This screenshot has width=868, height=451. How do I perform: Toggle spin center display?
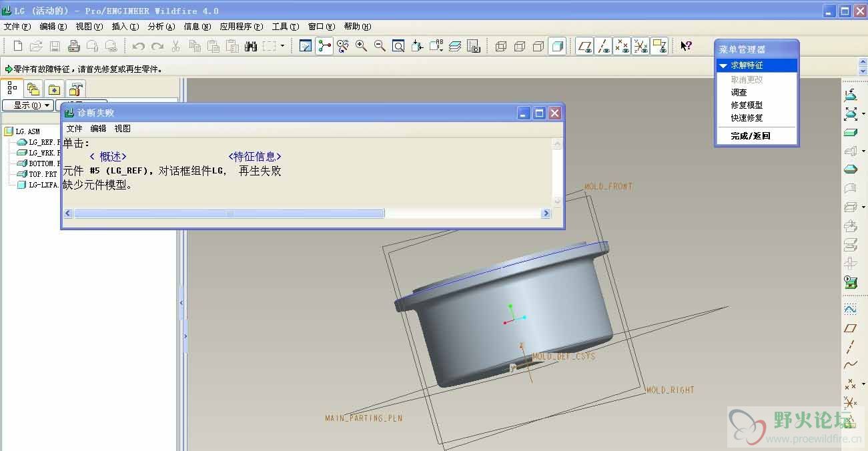pos(324,46)
